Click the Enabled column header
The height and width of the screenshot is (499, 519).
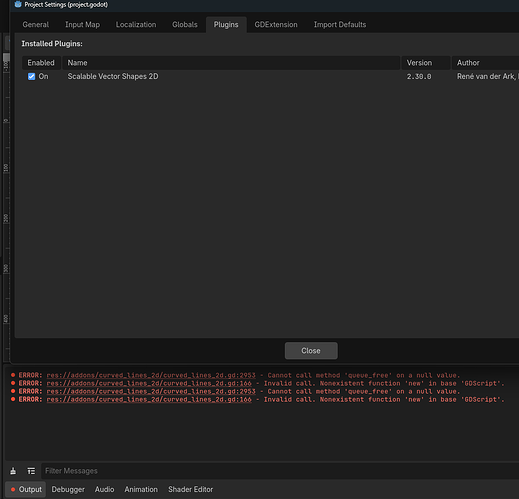point(41,63)
